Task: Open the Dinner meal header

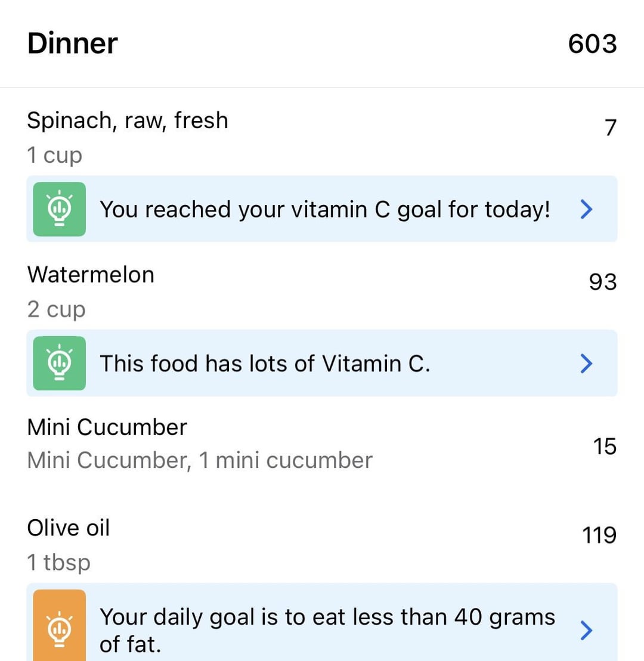Action: pos(73,44)
